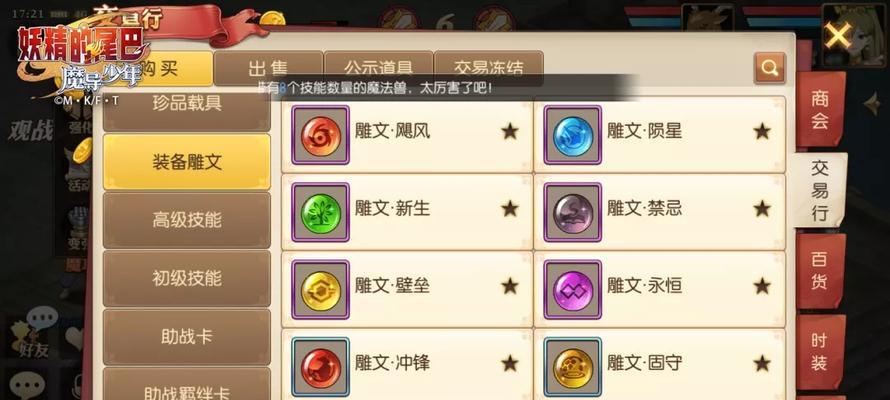The image size is (890, 400).
Task: Select the 高级技能 category
Action: 187,220
